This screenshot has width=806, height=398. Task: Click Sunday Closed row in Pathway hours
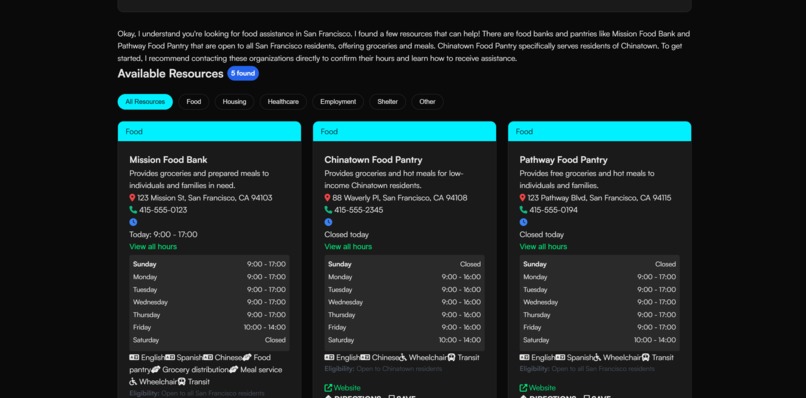599,264
